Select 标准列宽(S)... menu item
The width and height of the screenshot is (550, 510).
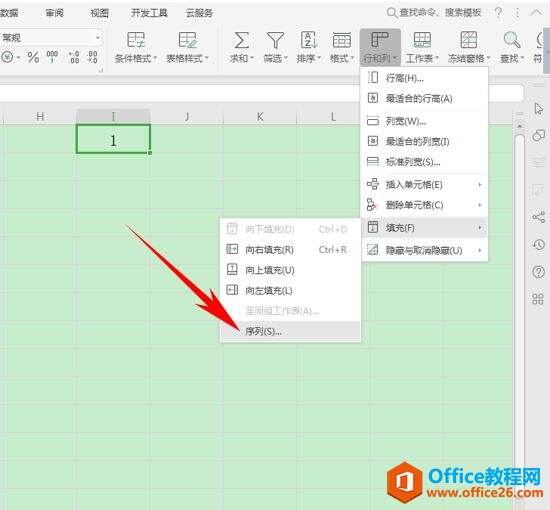[x=424, y=162]
